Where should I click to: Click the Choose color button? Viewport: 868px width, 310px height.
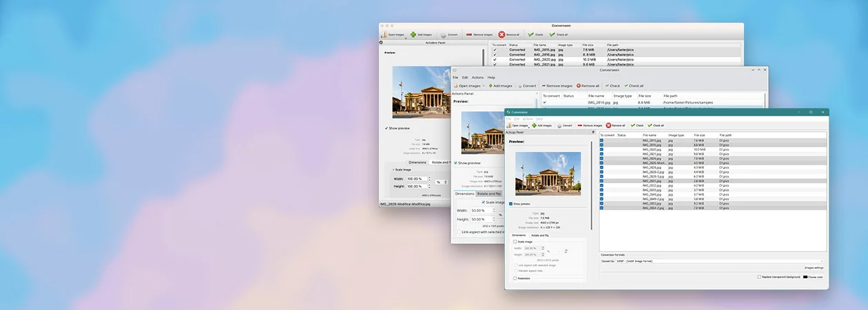tap(813, 277)
